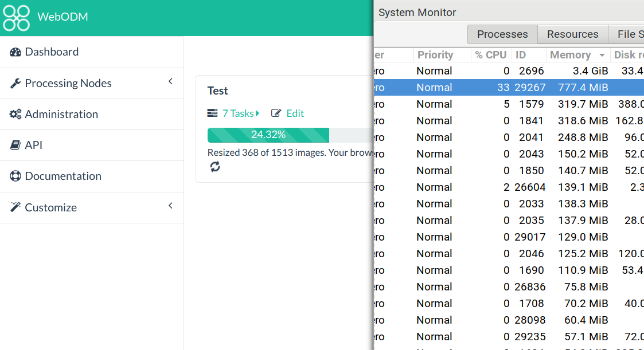Switch to the Resources tab

572,34
